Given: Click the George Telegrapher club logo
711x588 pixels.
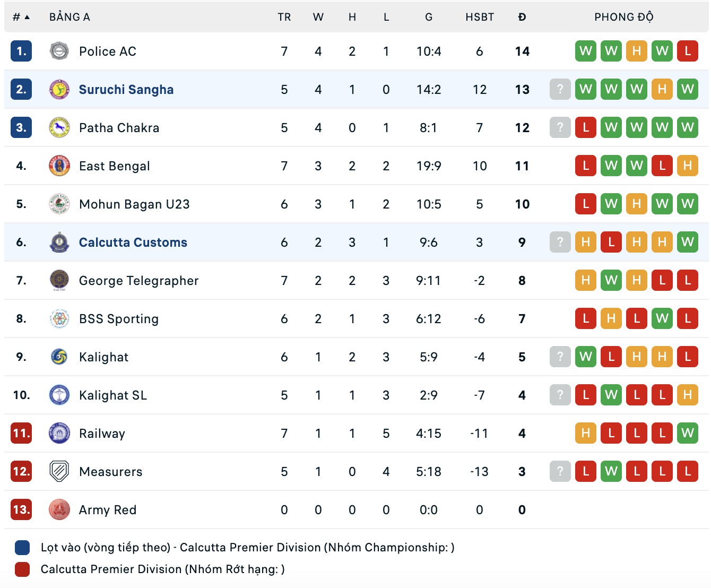Looking at the screenshot, I should (59, 280).
